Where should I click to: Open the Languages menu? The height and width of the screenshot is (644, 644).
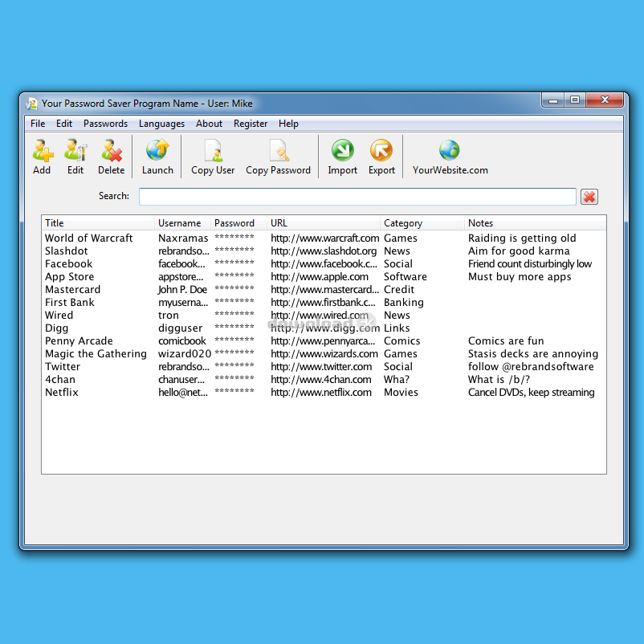tap(162, 124)
